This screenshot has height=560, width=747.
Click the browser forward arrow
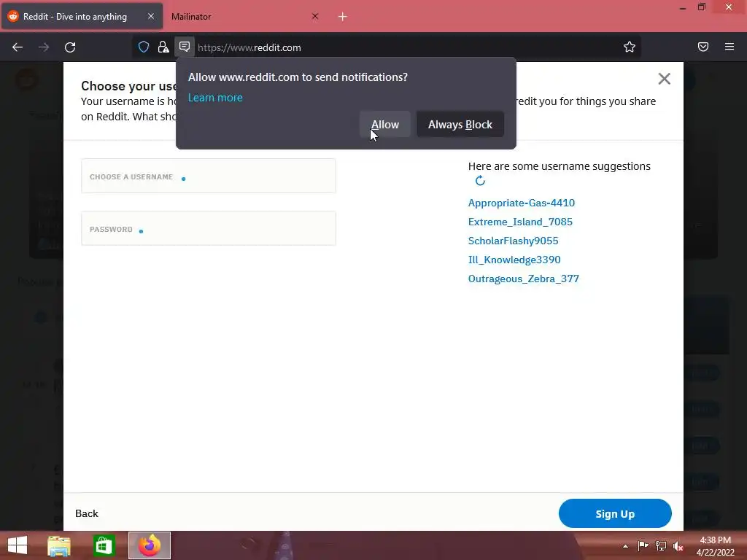pos(44,47)
